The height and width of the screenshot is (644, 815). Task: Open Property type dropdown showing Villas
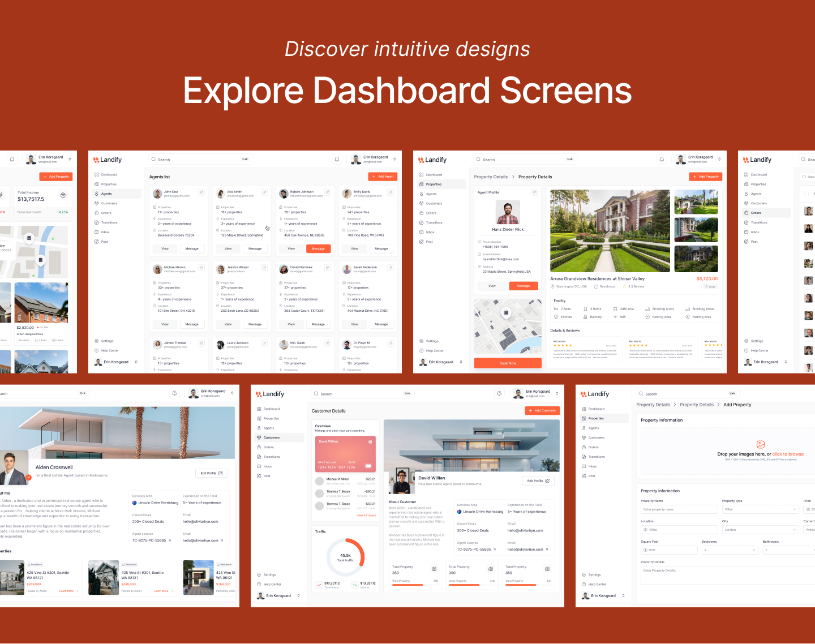(x=761, y=509)
